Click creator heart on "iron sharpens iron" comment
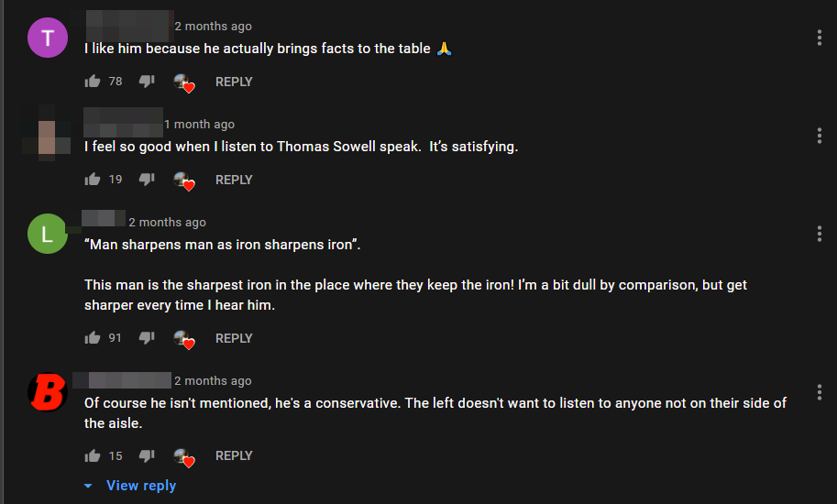837x504 pixels. [x=184, y=339]
